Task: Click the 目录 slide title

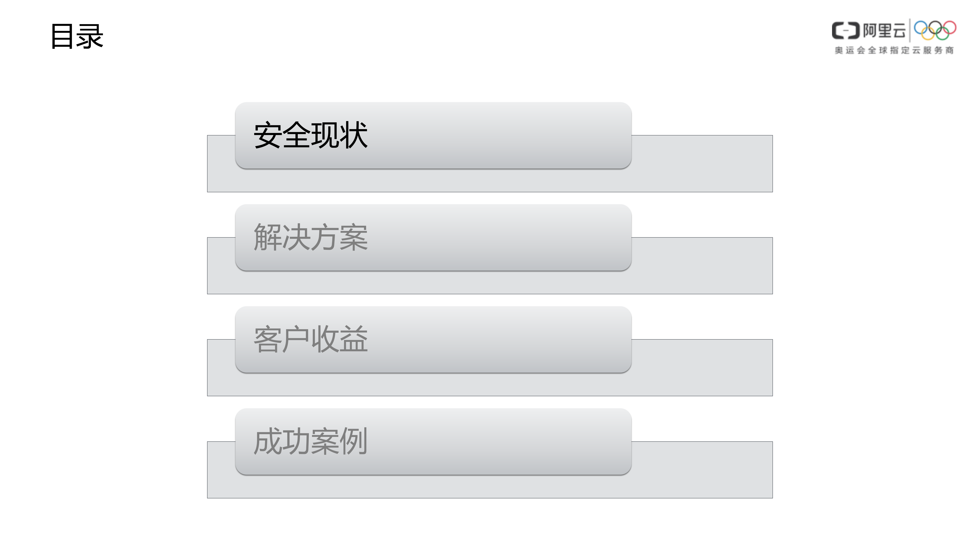Action: [77, 36]
